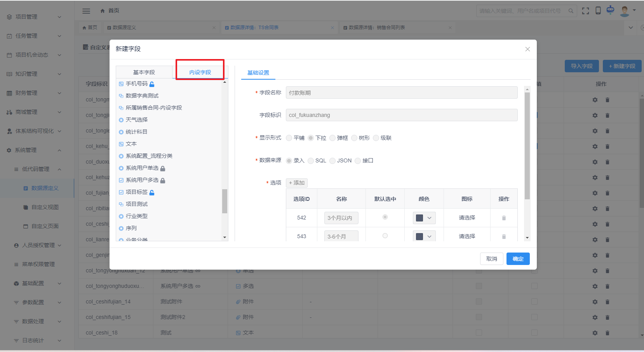Select 下拉 display form radio
Screen dimensions: 644x352
[x=311, y=138]
